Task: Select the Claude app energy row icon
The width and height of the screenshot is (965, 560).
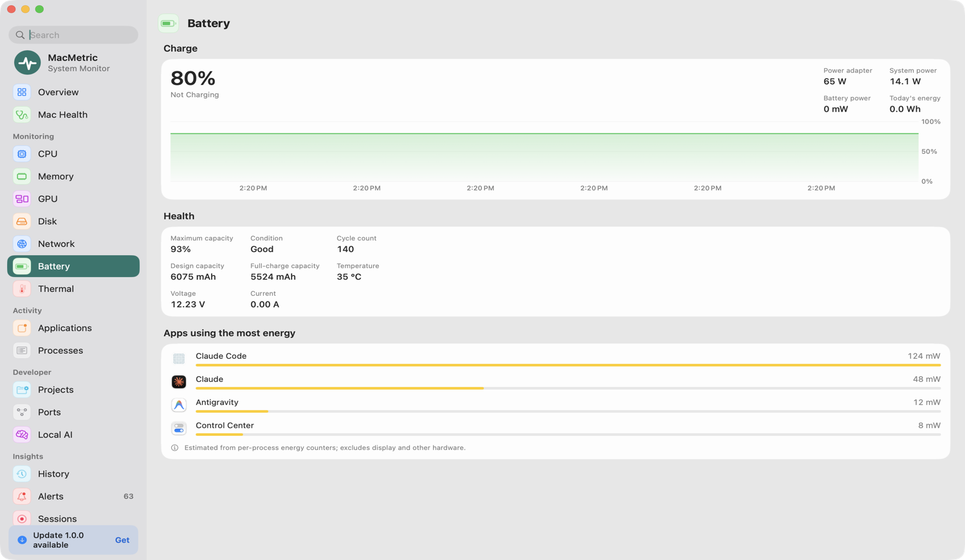Action: pyautogui.click(x=179, y=382)
